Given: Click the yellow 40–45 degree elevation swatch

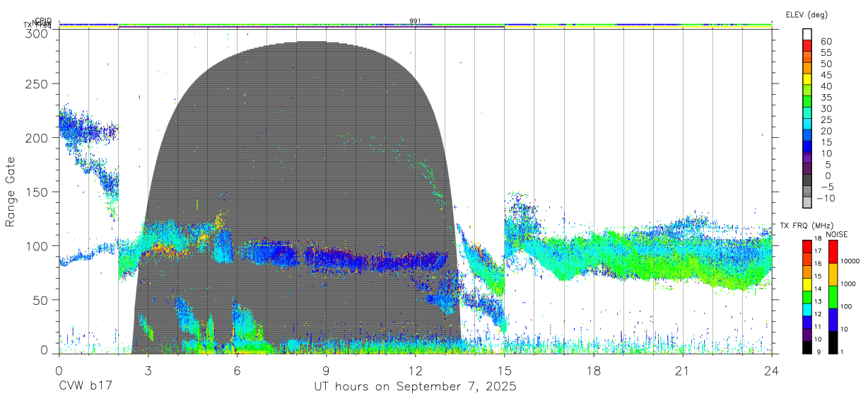Looking at the screenshot, I should point(807,81).
